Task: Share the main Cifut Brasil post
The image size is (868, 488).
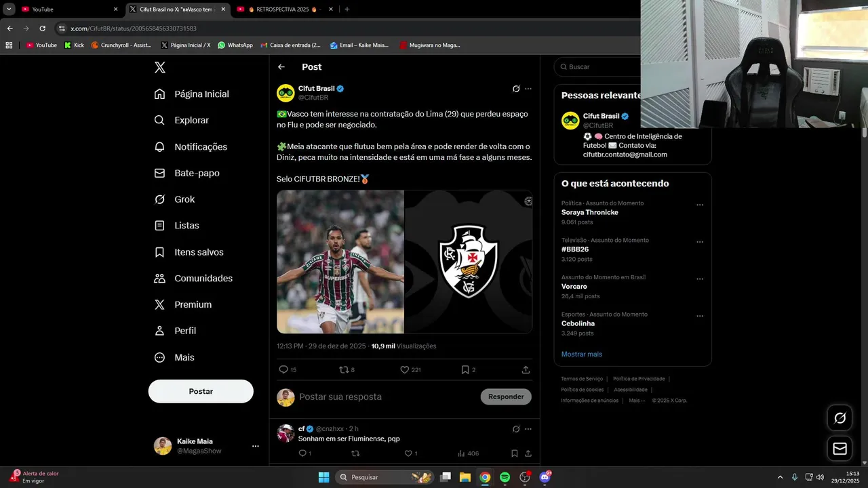Action: point(526,369)
